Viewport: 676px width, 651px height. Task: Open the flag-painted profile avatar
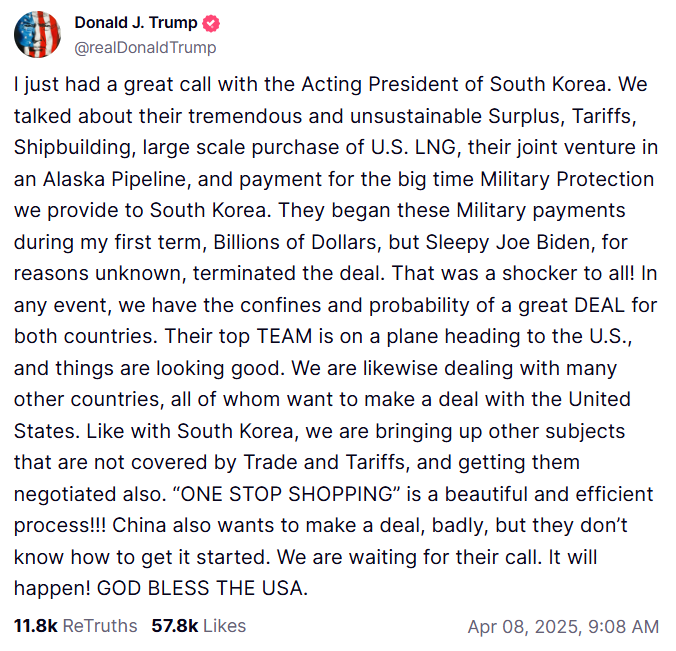(x=38, y=34)
